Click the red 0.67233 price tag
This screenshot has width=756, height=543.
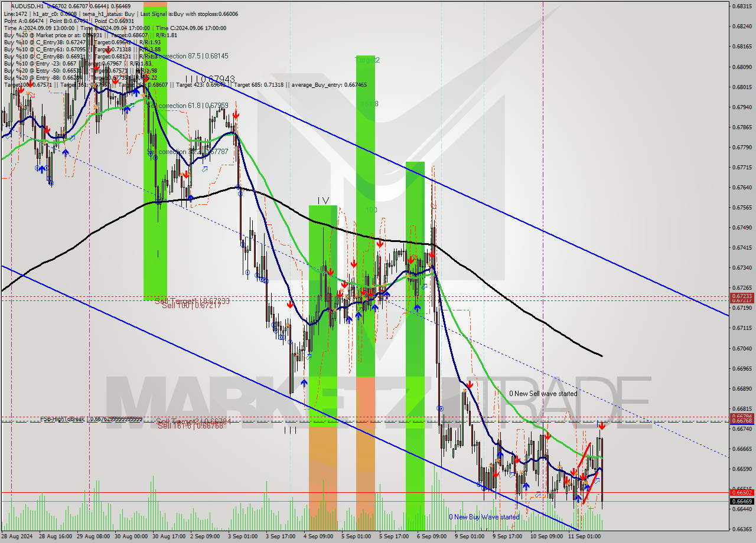pyautogui.click(x=742, y=296)
